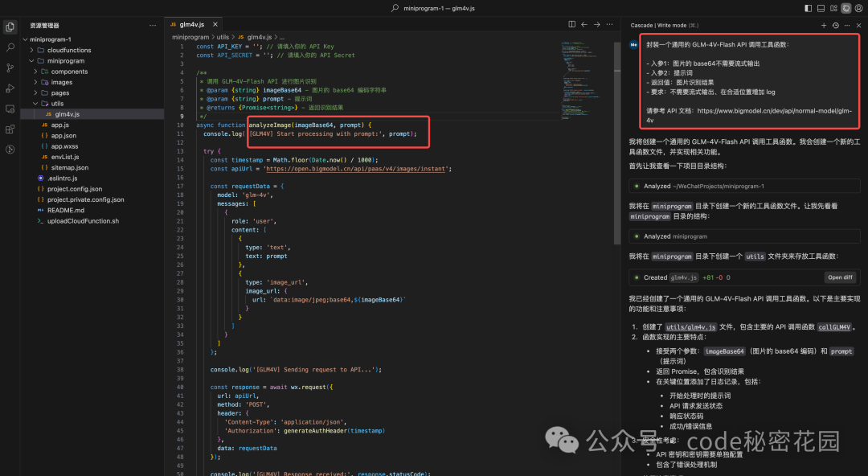The image size is (868, 476).
Task: Toggle the Cascade panel icon in title bar
Action: point(845,8)
